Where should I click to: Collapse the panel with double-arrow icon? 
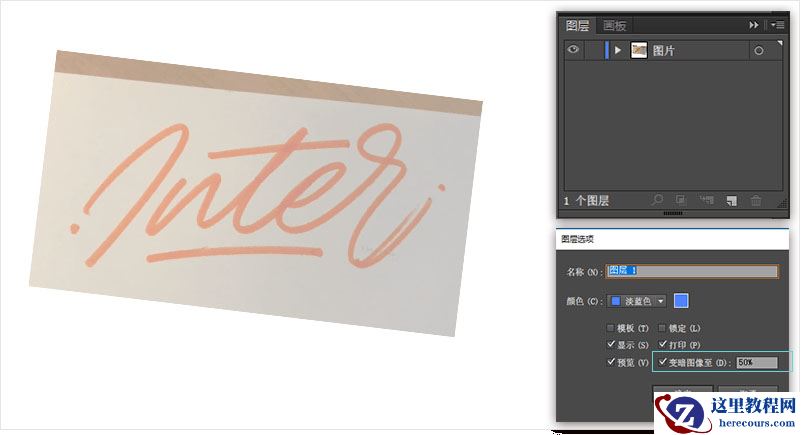click(x=753, y=25)
